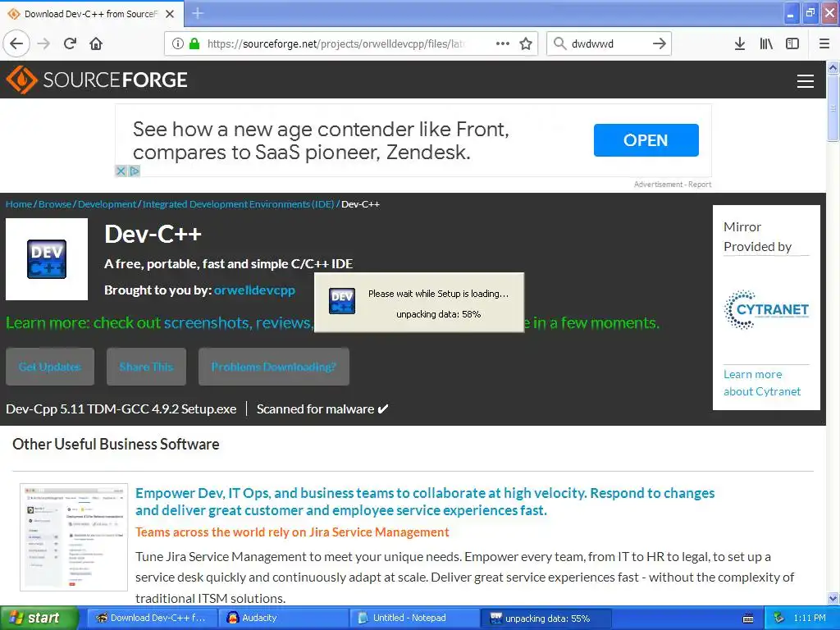Click the AdChoices triangle icon
The height and width of the screenshot is (630, 840).
tap(135, 171)
